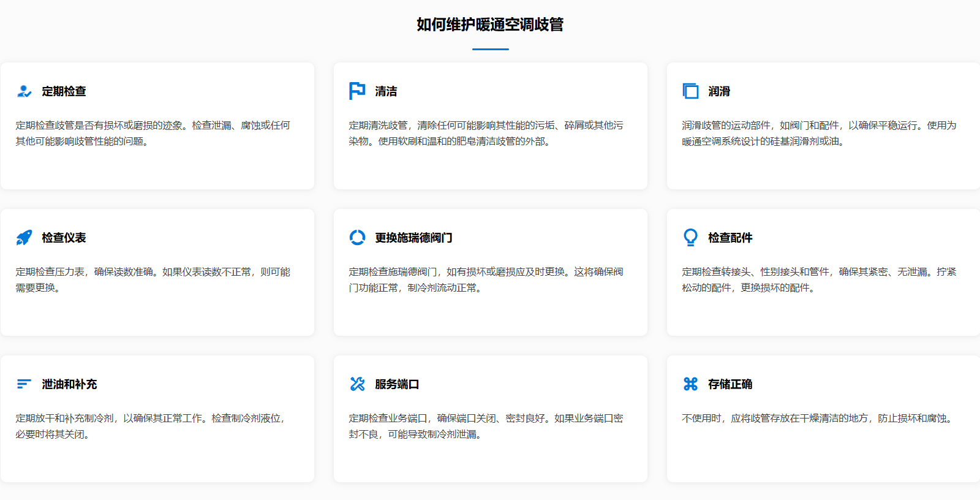Viewport: 980px width, 500px height.
Task: Click the layered squares icon beside 润滑
Action: coord(690,91)
